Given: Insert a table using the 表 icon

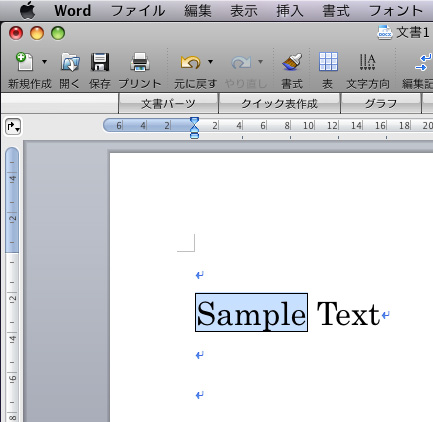Looking at the screenshot, I should point(328,62).
